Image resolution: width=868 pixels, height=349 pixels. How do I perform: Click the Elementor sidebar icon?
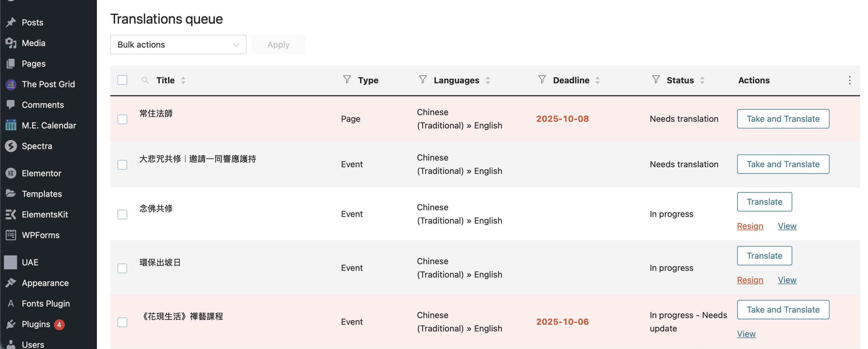coord(11,173)
